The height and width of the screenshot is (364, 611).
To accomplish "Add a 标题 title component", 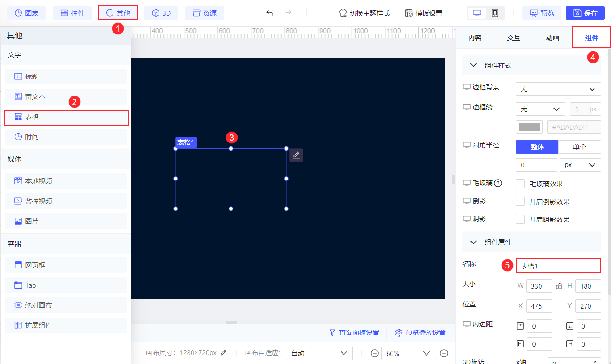I will 66,76.
